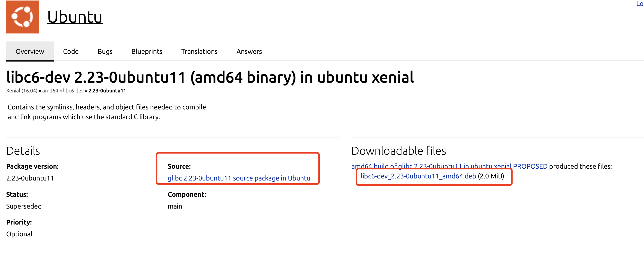644x258 pixels.
Task: Open the Translations tab
Action: coord(199,51)
